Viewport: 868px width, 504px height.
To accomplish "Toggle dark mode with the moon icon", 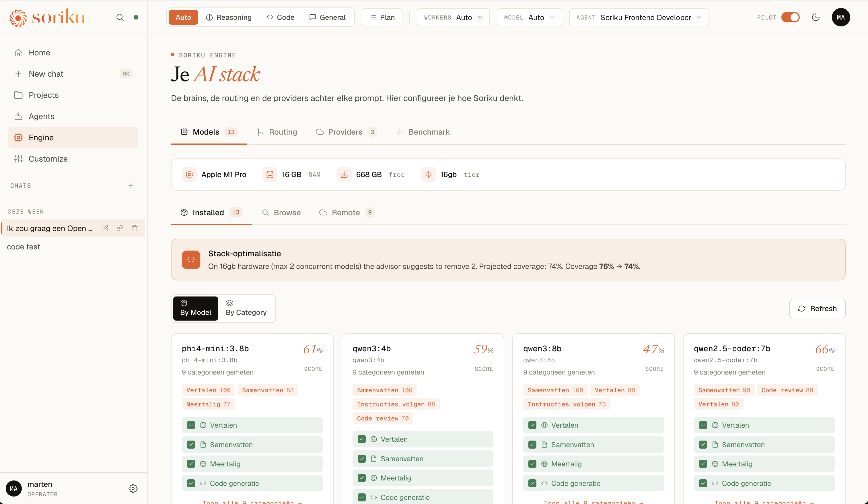I will coord(816,17).
